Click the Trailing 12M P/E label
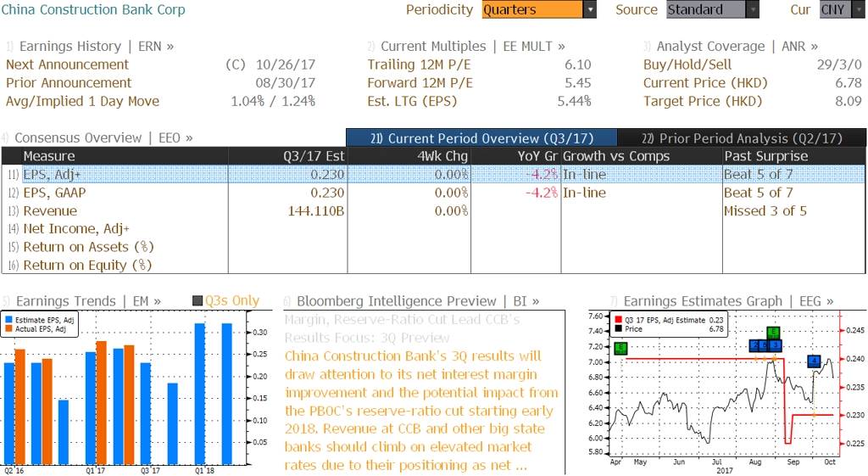 (x=419, y=64)
